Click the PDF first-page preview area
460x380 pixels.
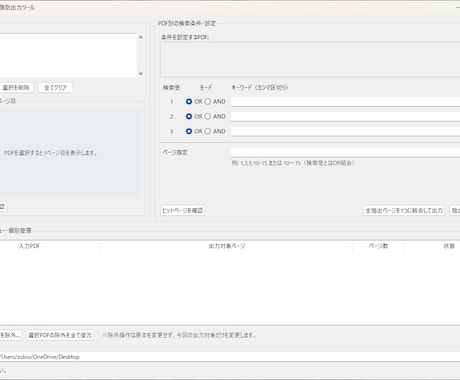tap(70, 153)
